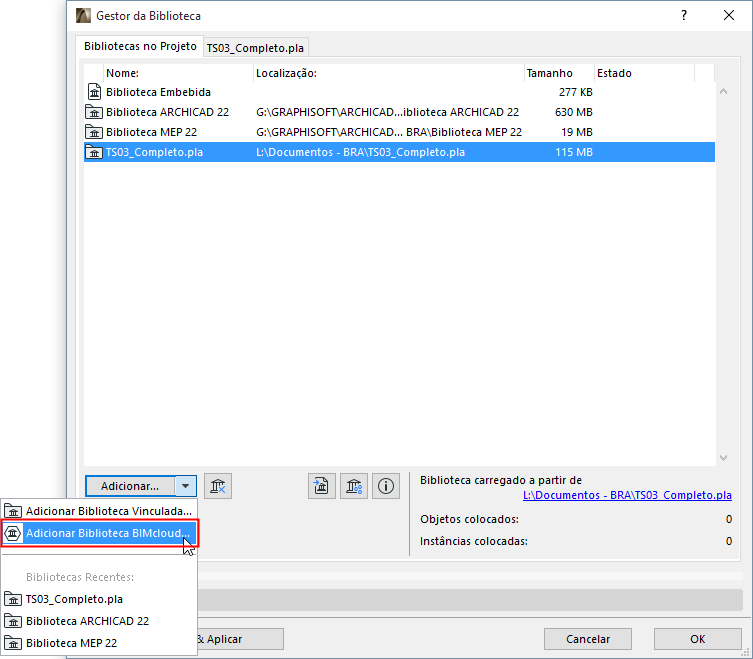Click the selected row's L:\Documentos location cell
The height and width of the screenshot is (659, 753).
(360, 152)
